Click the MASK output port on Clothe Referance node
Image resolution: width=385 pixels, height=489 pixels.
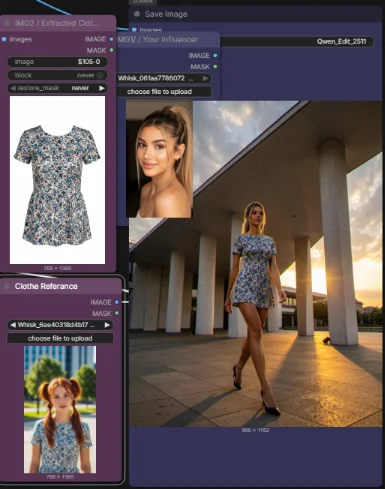(x=117, y=313)
